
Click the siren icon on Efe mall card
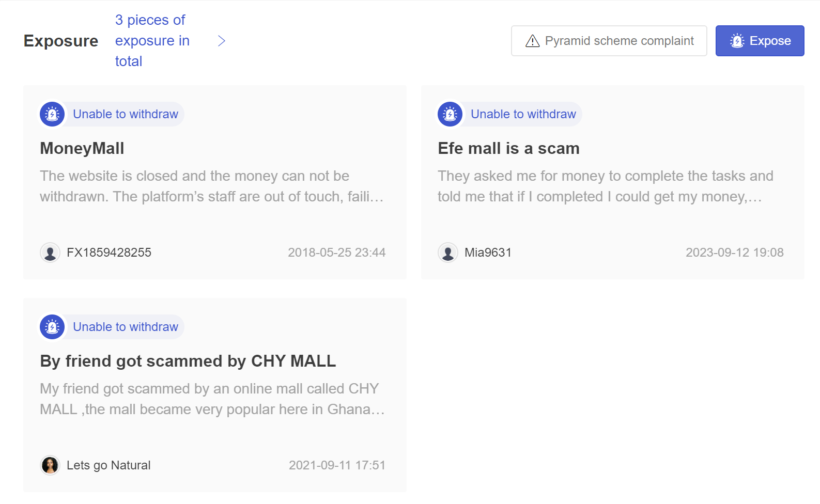coord(450,114)
